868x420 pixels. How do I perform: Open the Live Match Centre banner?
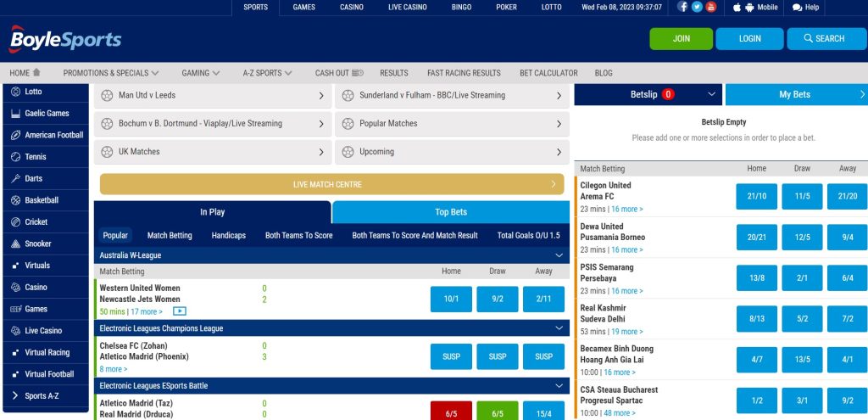(331, 184)
